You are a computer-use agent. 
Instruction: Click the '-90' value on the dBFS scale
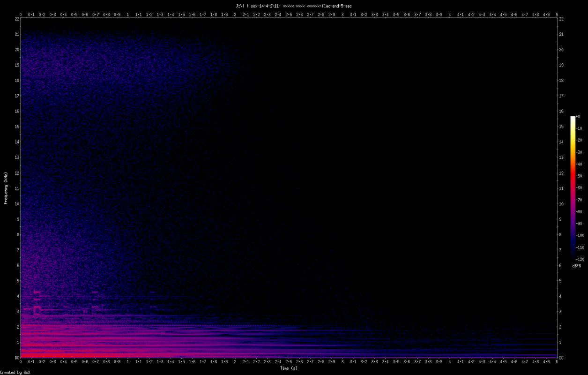[579, 224]
